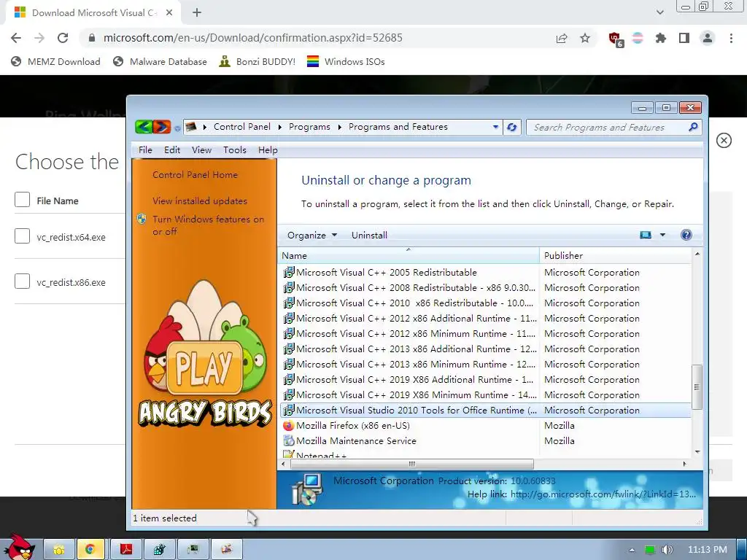
Task: Toggle Chrome side panel
Action: pos(684,38)
